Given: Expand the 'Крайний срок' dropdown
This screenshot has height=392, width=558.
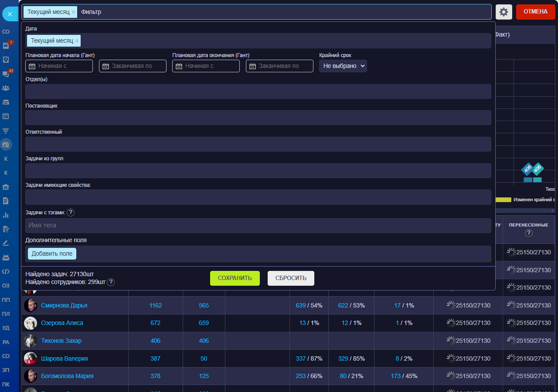Looking at the screenshot, I should pyautogui.click(x=343, y=66).
